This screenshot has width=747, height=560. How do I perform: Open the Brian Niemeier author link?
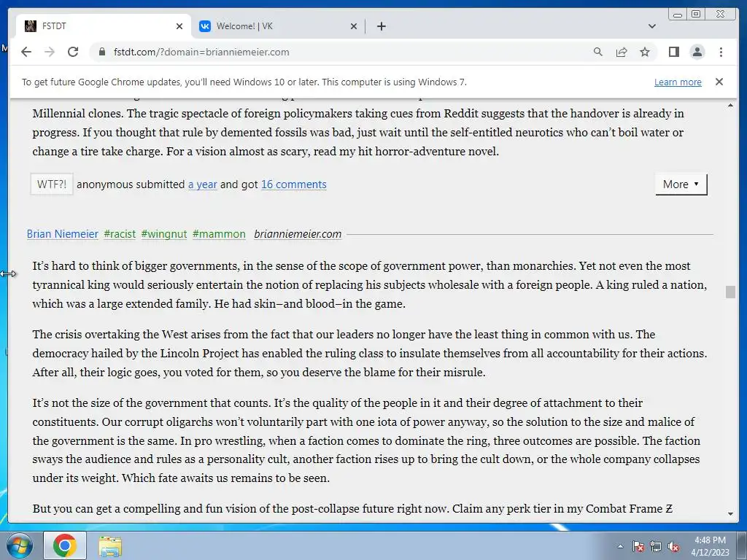pyautogui.click(x=63, y=234)
